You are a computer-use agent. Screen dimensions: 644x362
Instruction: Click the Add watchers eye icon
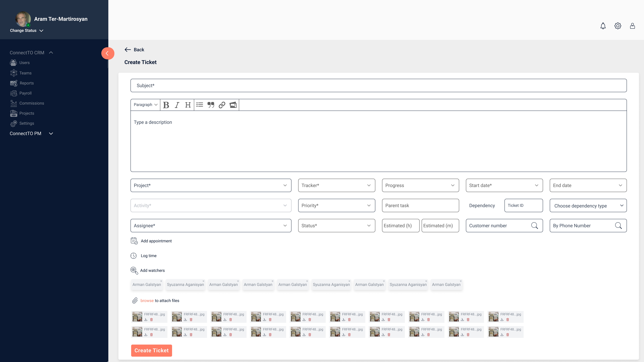click(134, 271)
